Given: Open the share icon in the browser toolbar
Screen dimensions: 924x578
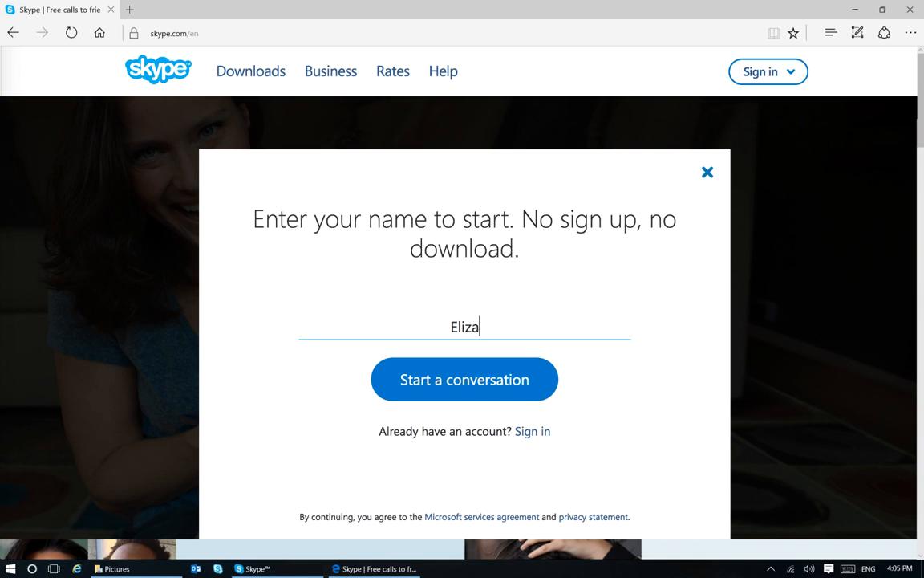Looking at the screenshot, I should coord(884,33).
